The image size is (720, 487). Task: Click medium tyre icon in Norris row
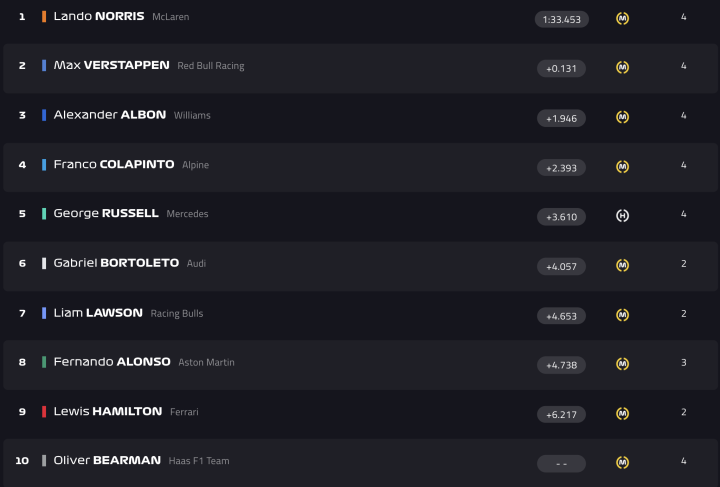coord(622,18)
